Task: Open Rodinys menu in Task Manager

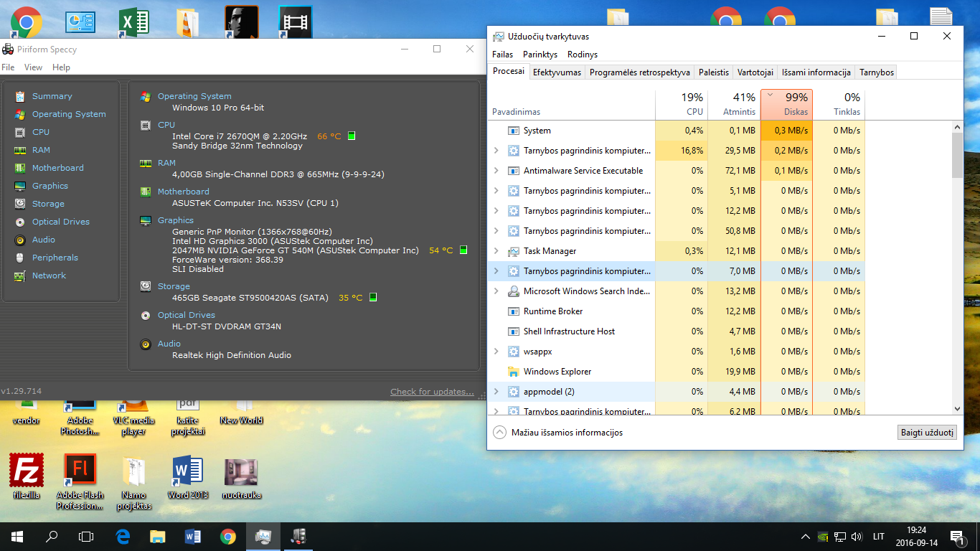Action: click(x=583, y=55)
